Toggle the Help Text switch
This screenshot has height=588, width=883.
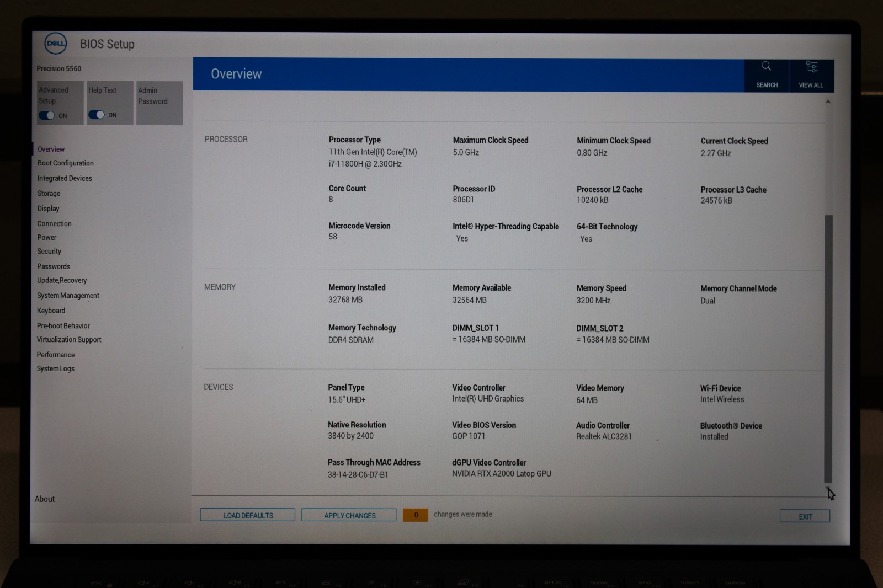tap(96, 115)
